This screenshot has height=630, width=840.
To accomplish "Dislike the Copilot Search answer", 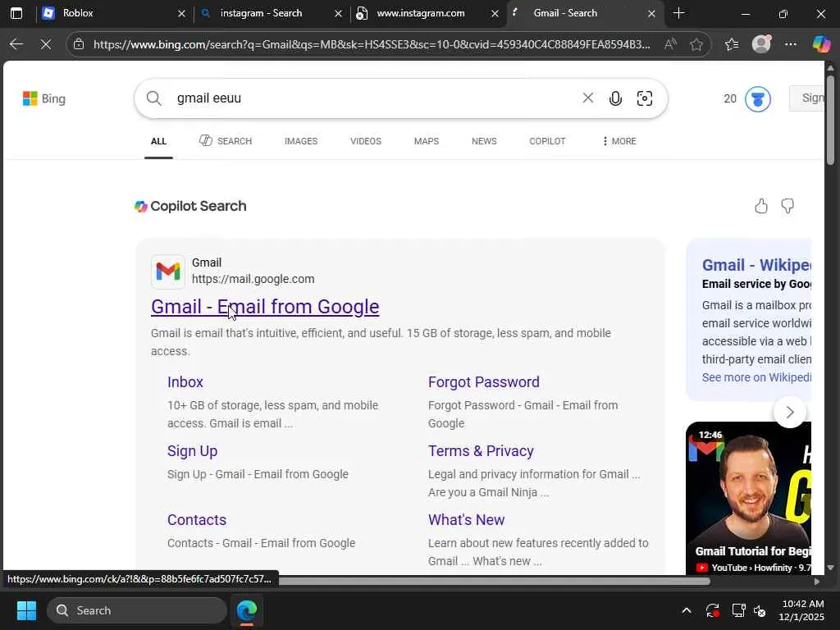I will point(787,206).
